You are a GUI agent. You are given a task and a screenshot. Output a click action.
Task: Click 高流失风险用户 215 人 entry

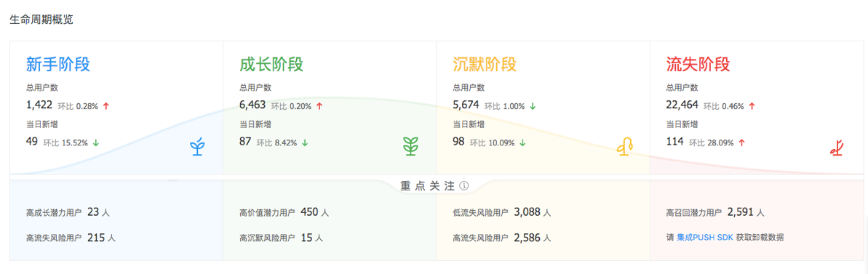click(71, 238)
